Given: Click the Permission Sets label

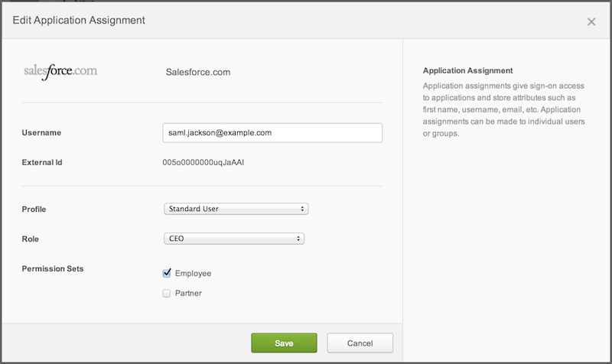Looking at the screenshot, I should point(53,269).
